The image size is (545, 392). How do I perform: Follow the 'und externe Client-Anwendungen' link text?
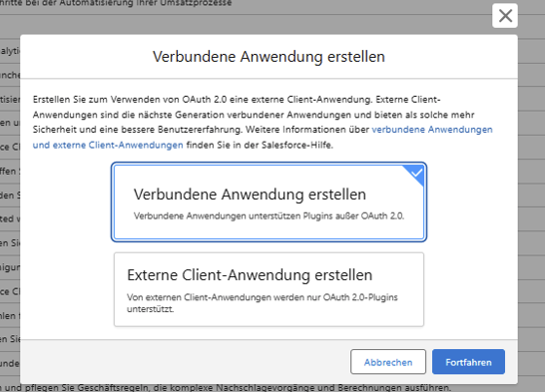[108, 145]
